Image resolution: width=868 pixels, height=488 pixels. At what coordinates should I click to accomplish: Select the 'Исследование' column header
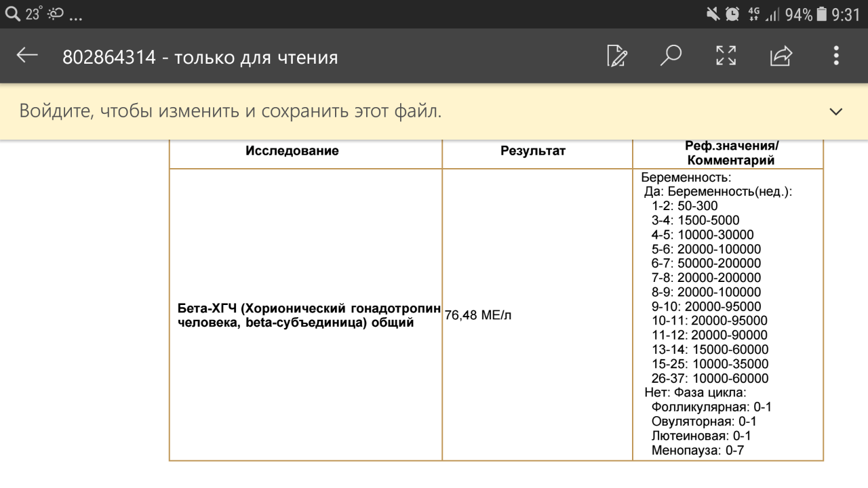(292, 151)
